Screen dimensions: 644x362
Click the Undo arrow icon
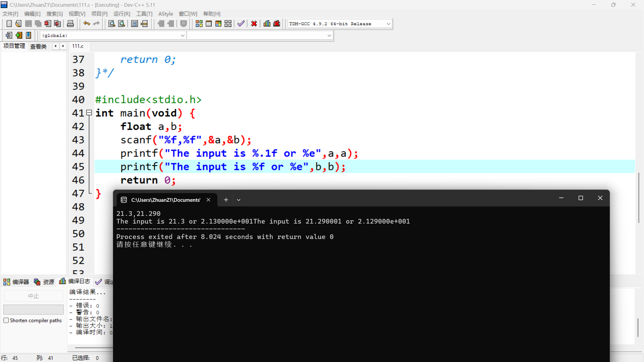click(x=87, y=24)
